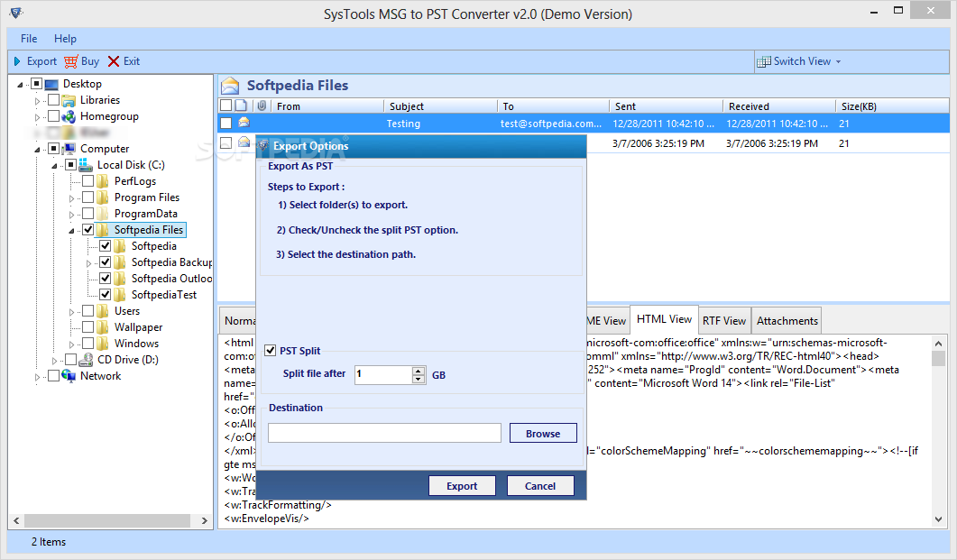
Task: Expand the Softpedia Backup node
Action: click(88, 263)
